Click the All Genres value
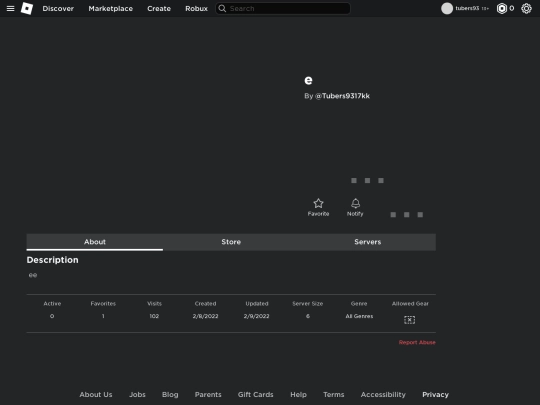The width and height of the screenshot is (540, 405). click(359, 316)
